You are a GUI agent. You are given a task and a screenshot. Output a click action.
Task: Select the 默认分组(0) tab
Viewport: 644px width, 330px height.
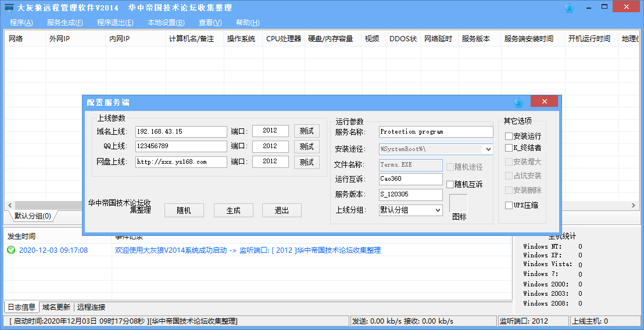pos(32,216)
